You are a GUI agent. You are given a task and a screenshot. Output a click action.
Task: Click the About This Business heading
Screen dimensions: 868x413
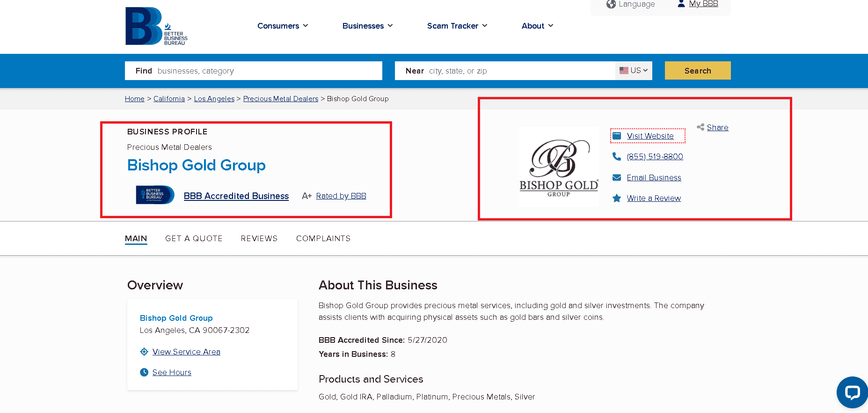(378, 285)
